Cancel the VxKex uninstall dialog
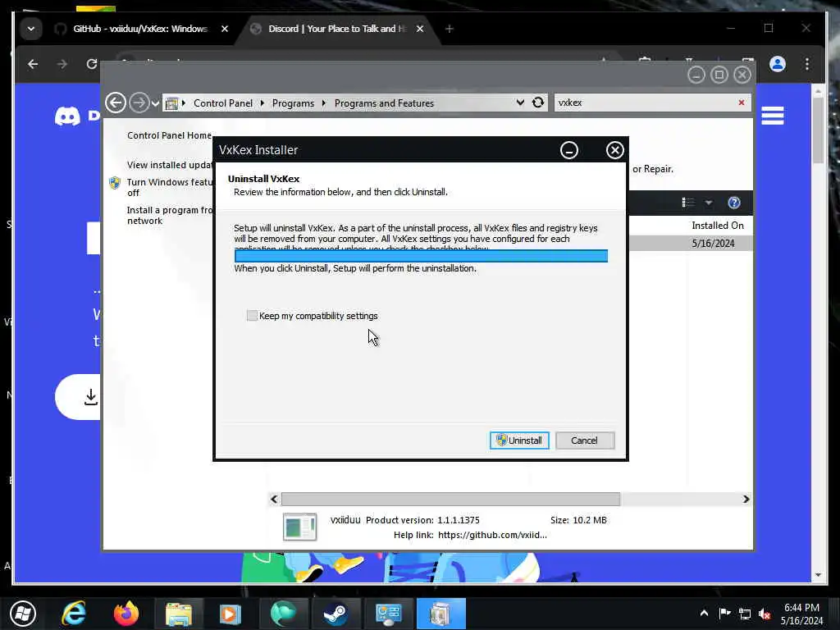The image size is (840, 630). point(584,441)
